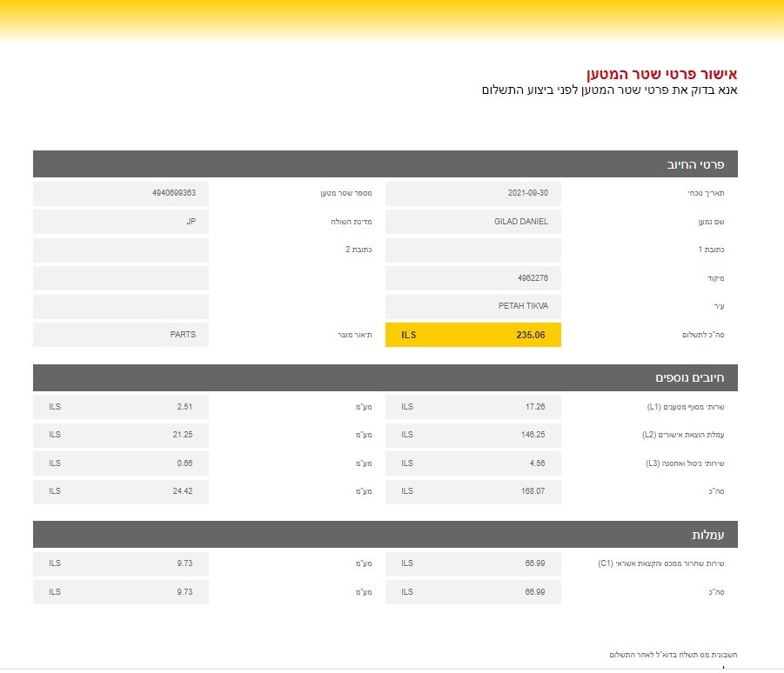Click the עמלות section header
784x673 pixels.
coord(385,534)
